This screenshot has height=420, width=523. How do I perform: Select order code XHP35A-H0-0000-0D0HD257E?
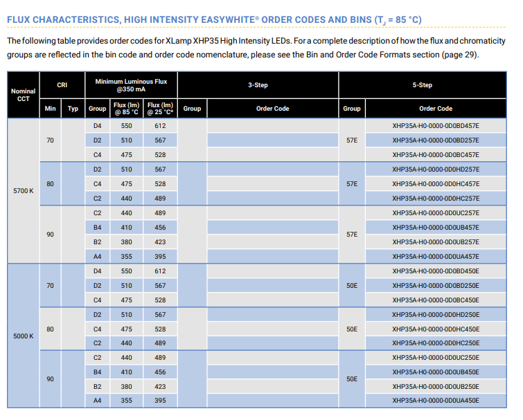[436, 170]
